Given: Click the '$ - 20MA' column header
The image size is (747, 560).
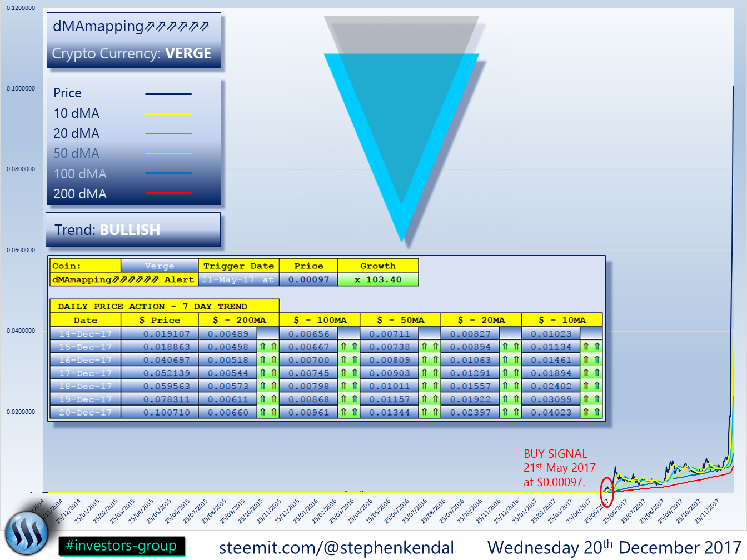Looking at the screenshot, I should tap(481, 320).
